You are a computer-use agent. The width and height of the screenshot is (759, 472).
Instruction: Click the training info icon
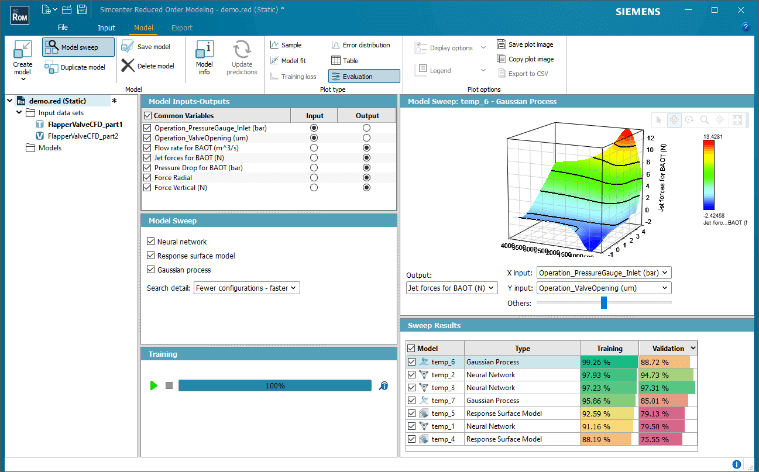point(383,386)
